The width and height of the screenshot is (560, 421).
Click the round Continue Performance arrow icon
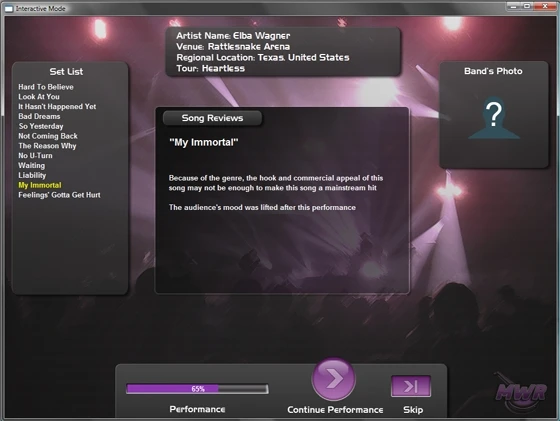click(334, 379)
